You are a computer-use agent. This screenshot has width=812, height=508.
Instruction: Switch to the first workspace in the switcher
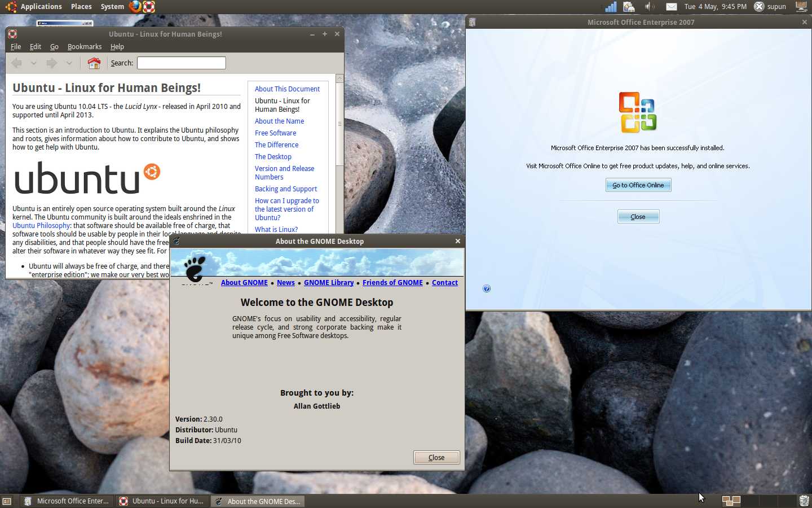coord(731,501)
